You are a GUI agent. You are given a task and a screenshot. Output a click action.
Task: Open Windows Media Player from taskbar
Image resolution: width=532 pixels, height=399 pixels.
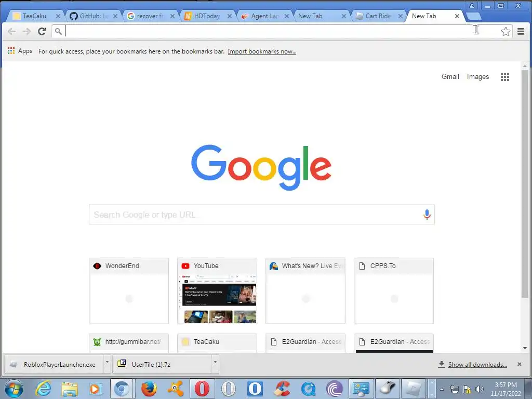tap(96, 389)
